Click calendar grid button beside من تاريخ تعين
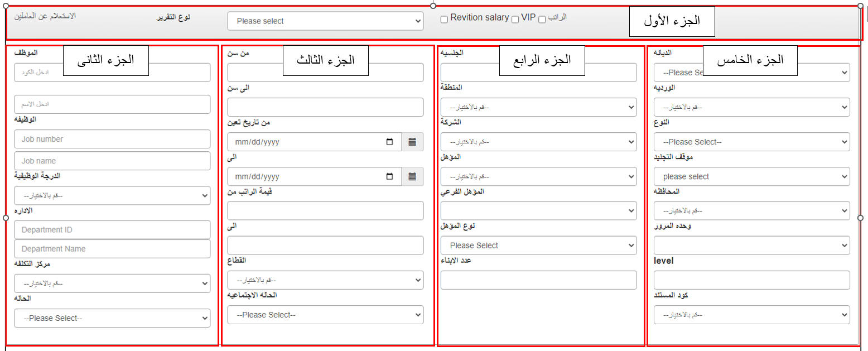The height and width of the screenshot is (351, 868). [412, 142]
